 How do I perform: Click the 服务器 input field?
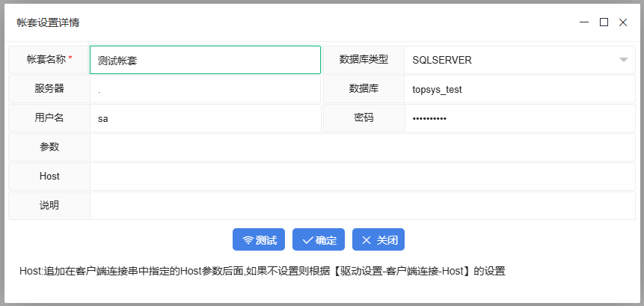[205, 89]
